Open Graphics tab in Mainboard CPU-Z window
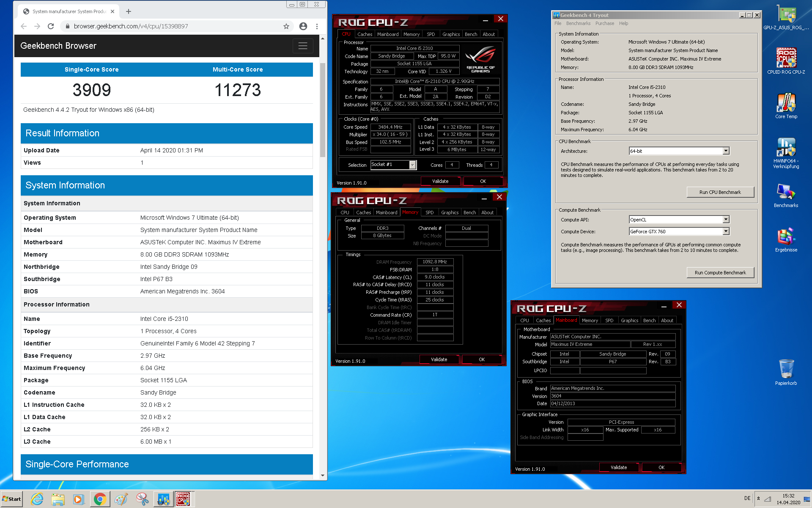The width and height of the screenshot is (812, 508). 629,320
